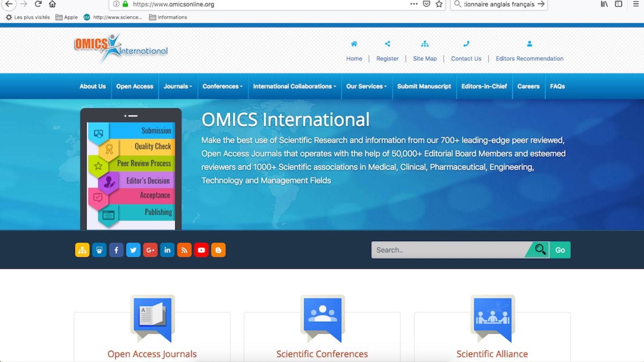
Task: Expand the Journals dropdown menu
Action: (x=178, y=86)
